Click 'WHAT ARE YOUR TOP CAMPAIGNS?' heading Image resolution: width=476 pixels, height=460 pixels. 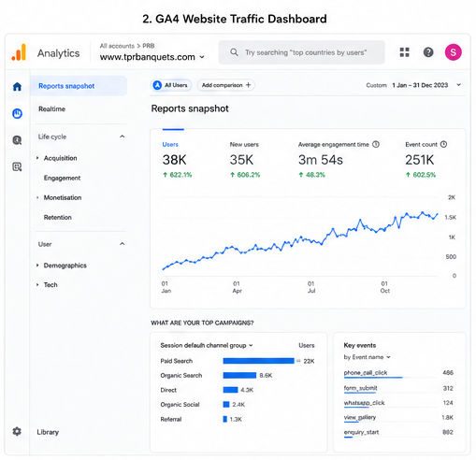click(202, 323)
